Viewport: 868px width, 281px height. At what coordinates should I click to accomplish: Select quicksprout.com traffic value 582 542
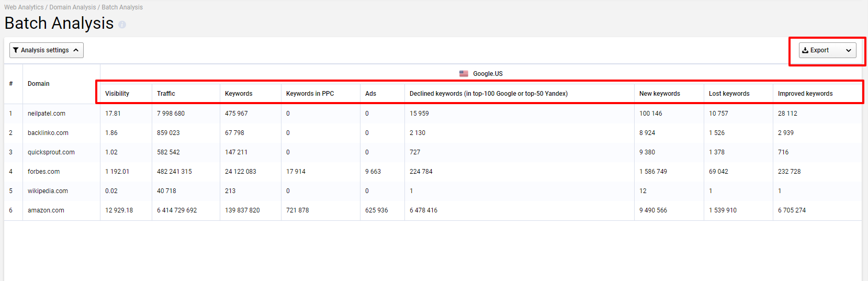[x=168, y=152]
